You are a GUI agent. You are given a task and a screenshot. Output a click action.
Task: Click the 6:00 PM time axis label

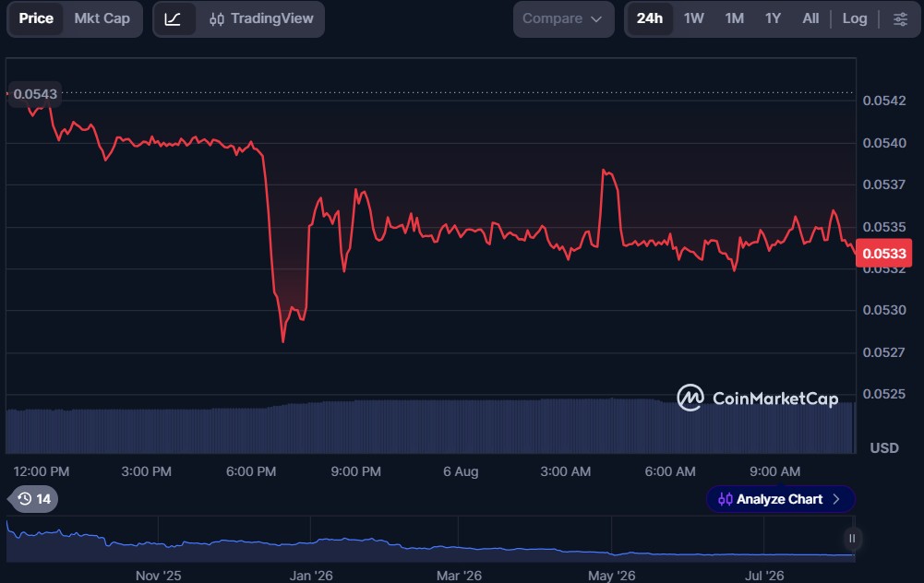[251, 471]
